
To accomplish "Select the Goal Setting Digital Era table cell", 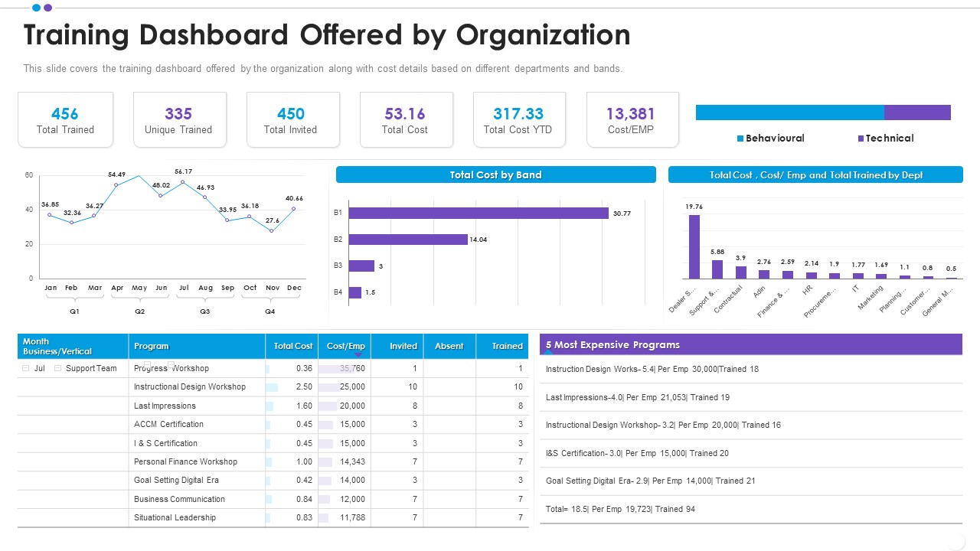I will click(197, 480).
